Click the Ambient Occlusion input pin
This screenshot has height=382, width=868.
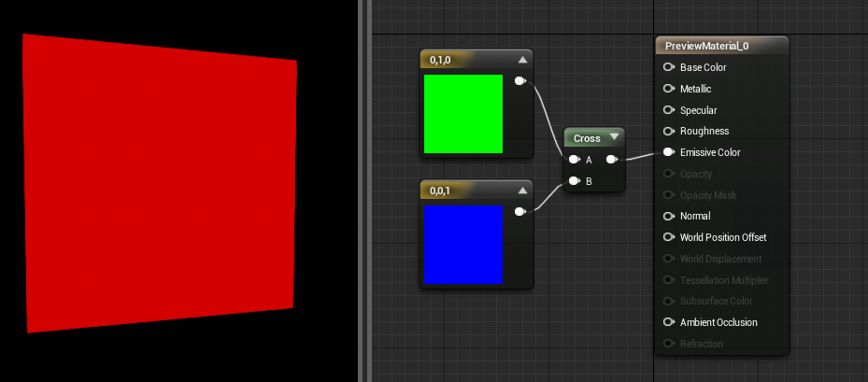669,322
